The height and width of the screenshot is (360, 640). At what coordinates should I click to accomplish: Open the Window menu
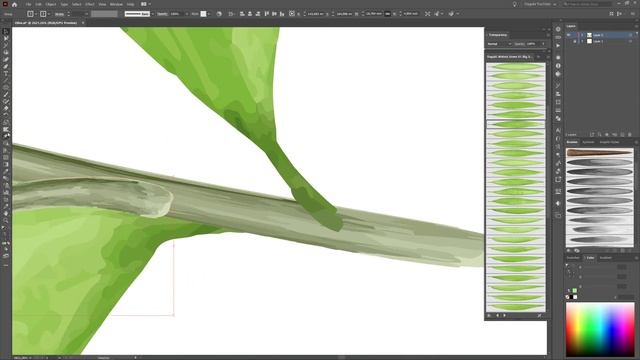tap(116, 4)
